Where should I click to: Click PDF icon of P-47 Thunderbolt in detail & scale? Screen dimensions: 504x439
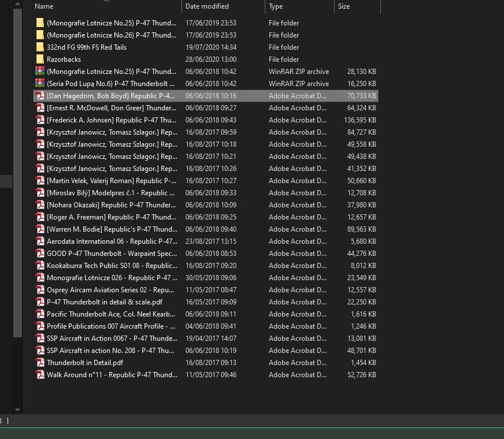tap(40, 302)
